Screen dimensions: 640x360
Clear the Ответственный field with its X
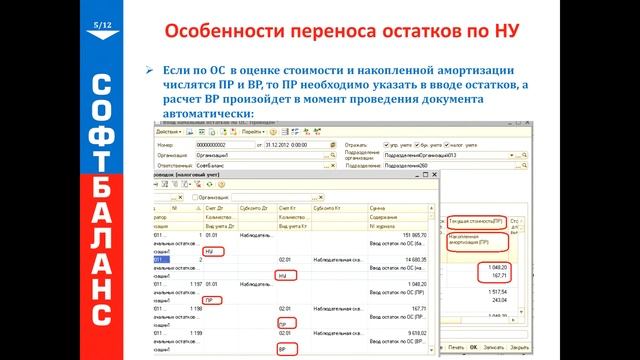click(x=333, y=166)
